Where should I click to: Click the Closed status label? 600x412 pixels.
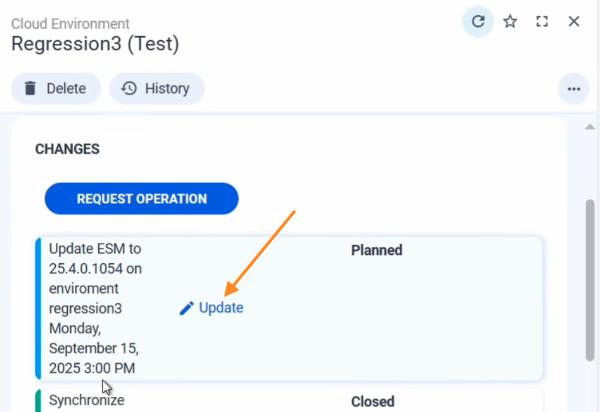[372, 401]
